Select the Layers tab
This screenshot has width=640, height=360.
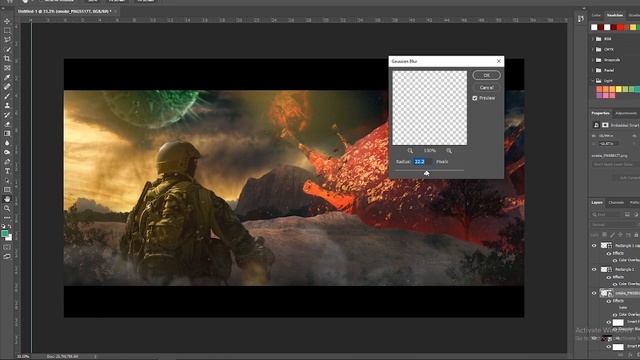[597, 203]
